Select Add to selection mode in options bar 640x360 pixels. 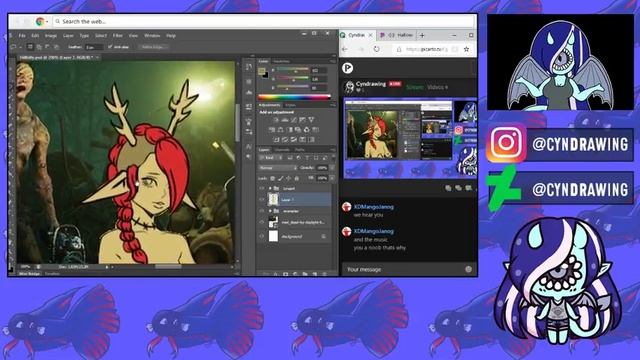(x=39, y=47)
